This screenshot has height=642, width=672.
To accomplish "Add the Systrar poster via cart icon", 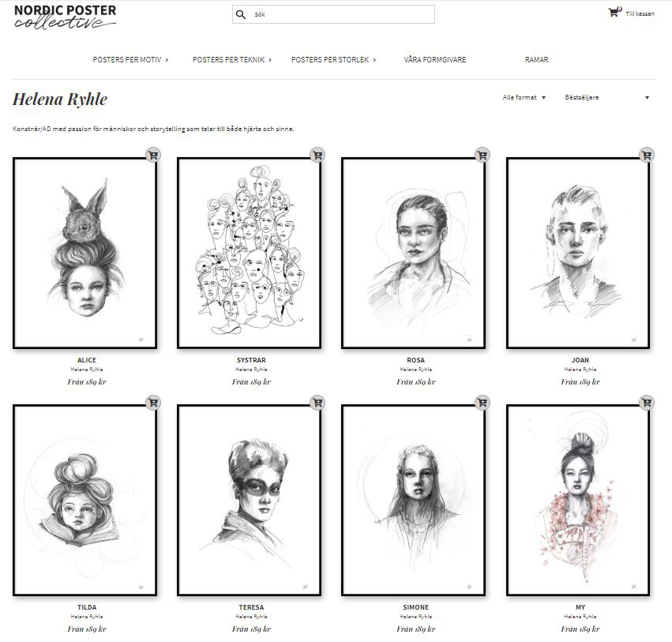I will (x=317, y=155).
